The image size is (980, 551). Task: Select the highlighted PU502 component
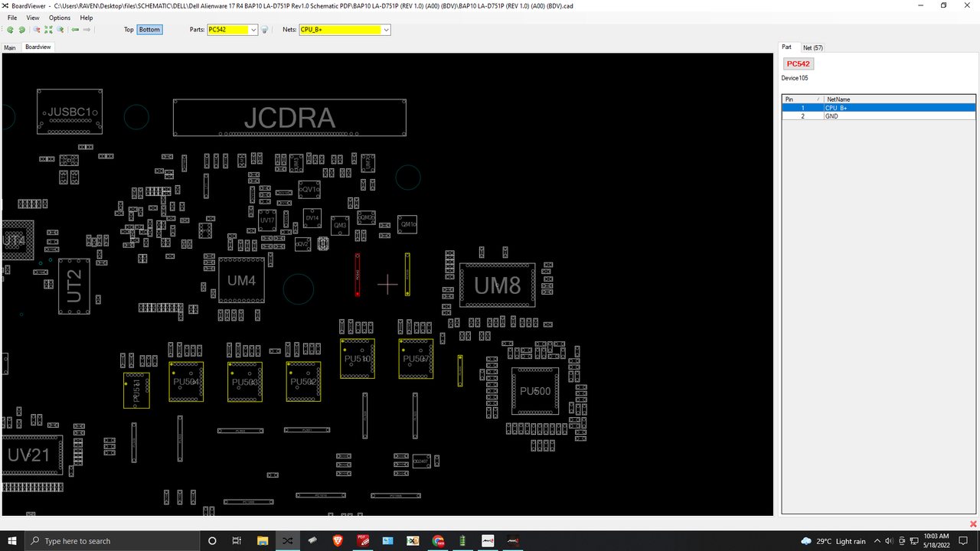[x=303, y=382]
